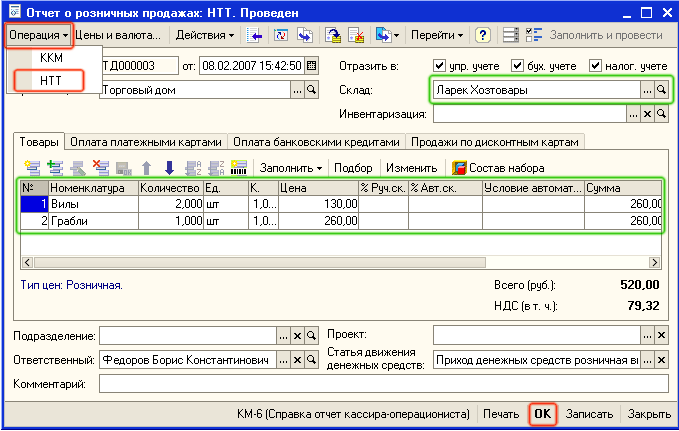Click the Тип цен: Розничная link

click(x=72, y=285)
